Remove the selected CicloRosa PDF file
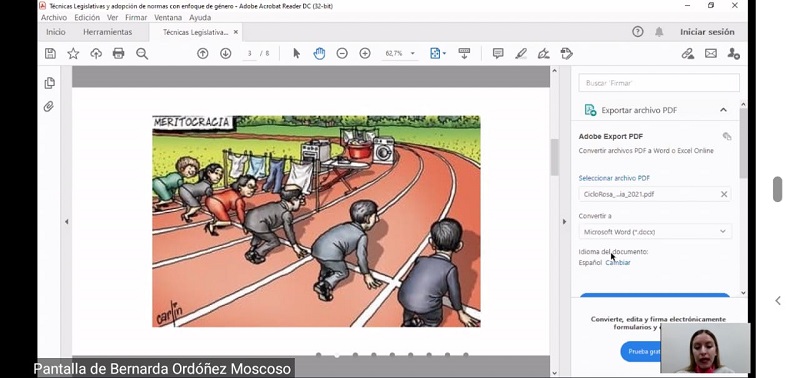This screenshot has height=378, width=800. [723, 194]
